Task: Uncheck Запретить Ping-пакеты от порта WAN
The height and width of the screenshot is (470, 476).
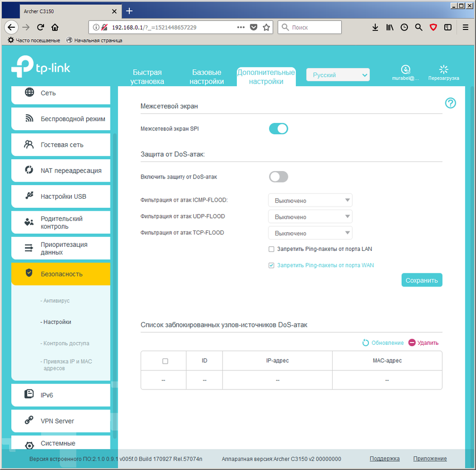Action: (271, 265)
